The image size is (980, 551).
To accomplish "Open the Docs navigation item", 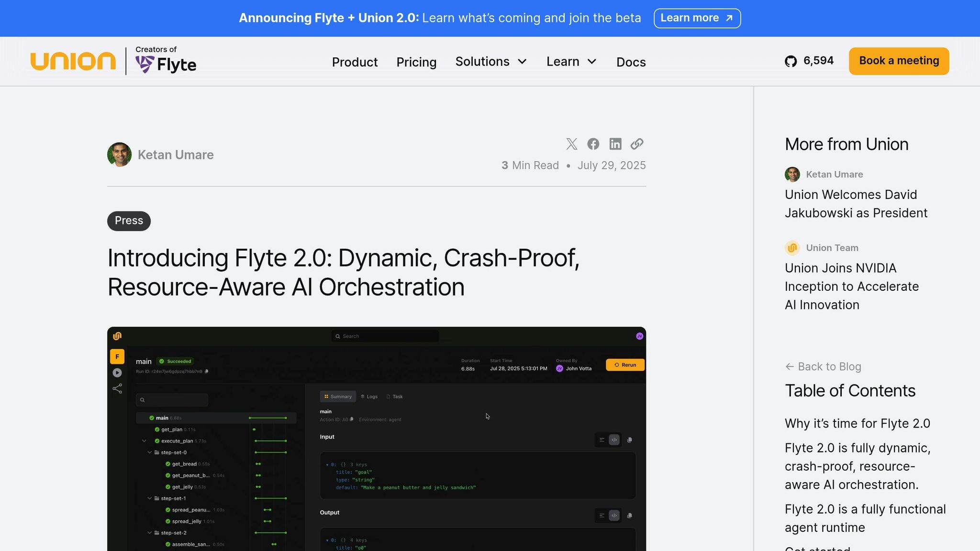I will (x=631, y=62).
